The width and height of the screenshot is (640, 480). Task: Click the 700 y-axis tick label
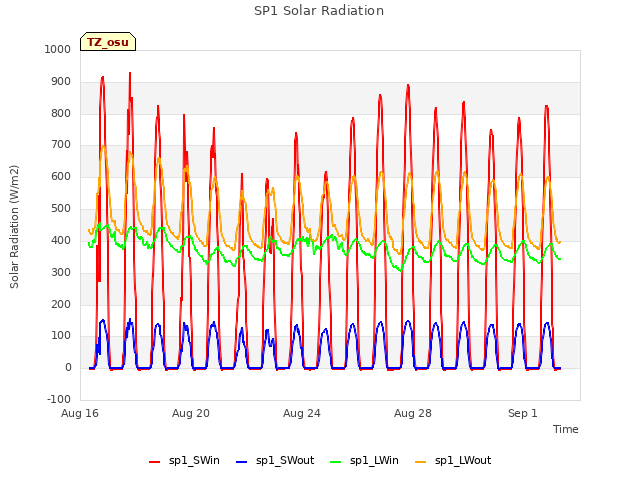coord(61,144)
